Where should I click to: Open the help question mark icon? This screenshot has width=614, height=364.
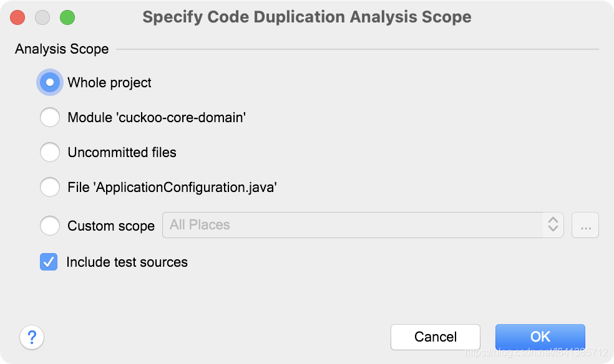pyautogui.click(x=32, y=337)
